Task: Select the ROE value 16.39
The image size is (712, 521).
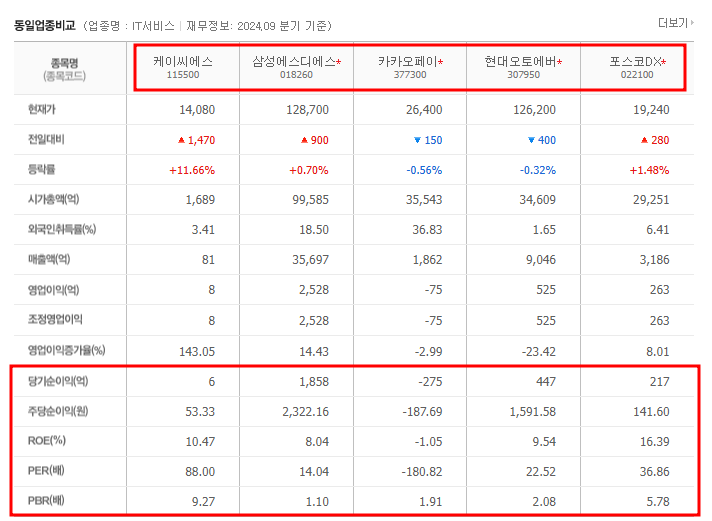Action: [654, 442]
